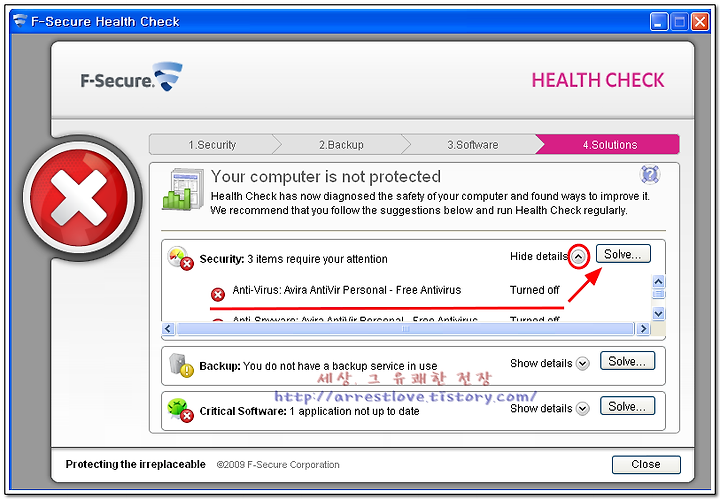The image size is (720, 499).
Task: Go to the 2.Backup step tab
Action: (341, 145)
